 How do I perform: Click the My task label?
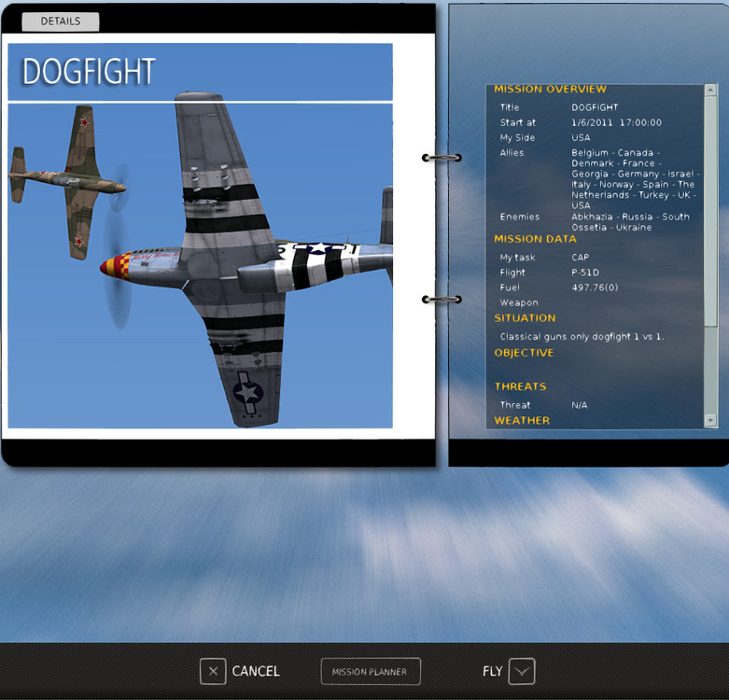(517, 258)
